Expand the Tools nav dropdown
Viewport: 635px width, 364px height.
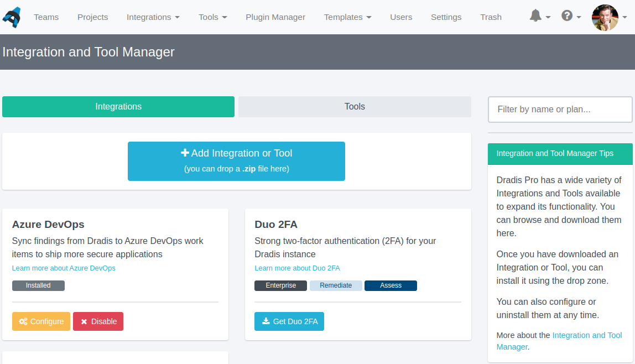tap(212, 17)
